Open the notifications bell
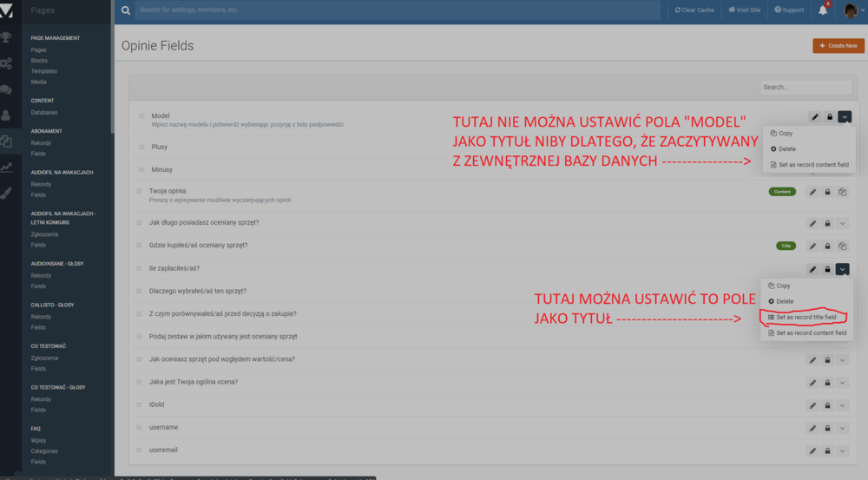 click(x=823, y=10)
